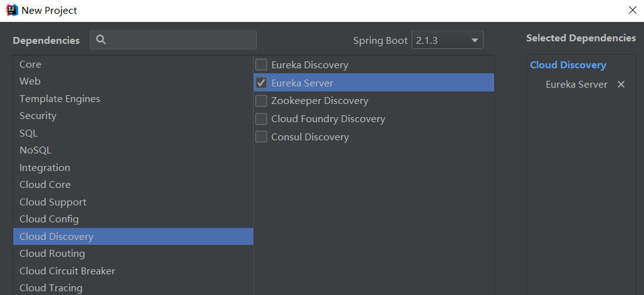Click the IntelliJ IDEA logo icon

(x=12, y=10)
